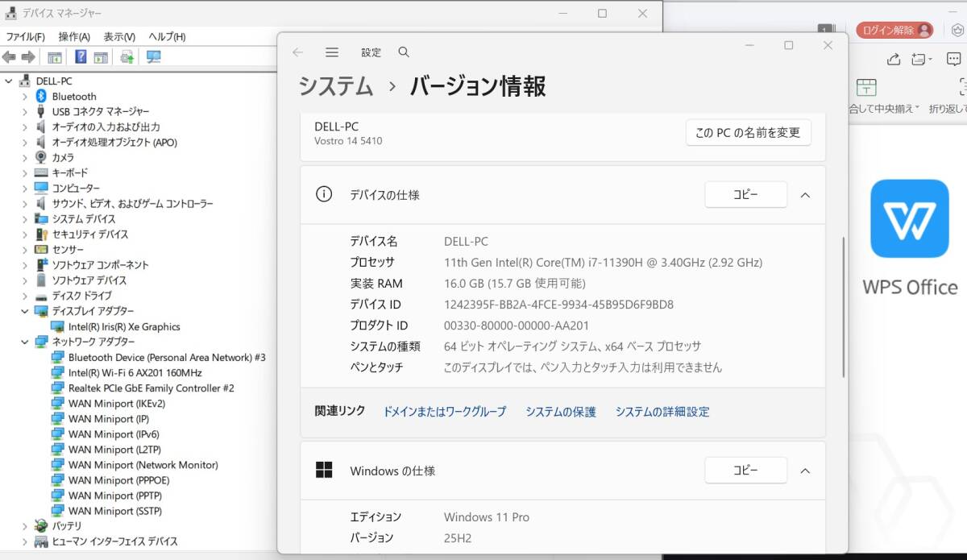The image size is (967, 560).
Task: Click the forward arrow in Device Manager toolbar
Action: (27, 56)
